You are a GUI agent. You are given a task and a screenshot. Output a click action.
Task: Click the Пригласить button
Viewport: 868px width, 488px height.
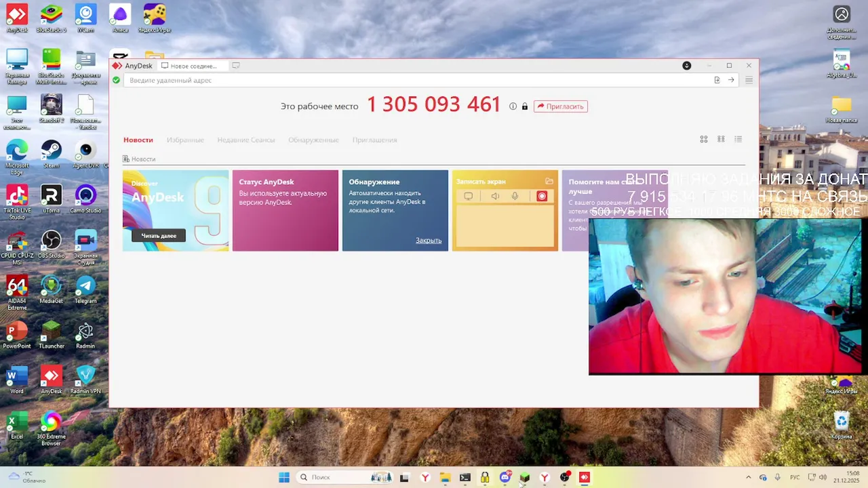(561, 106)
